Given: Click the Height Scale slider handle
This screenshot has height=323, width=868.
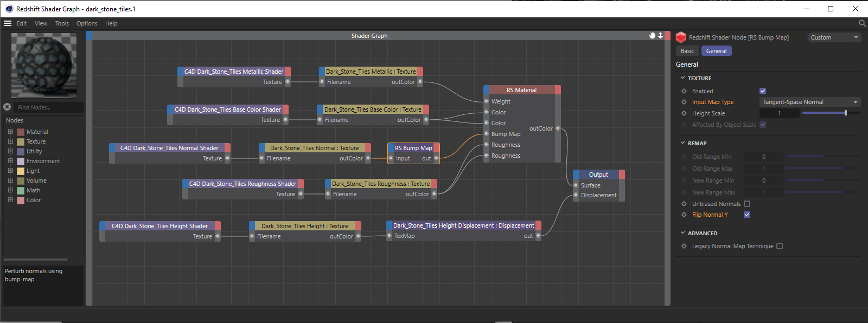Looking at the screenshot, I should [846, 113].
